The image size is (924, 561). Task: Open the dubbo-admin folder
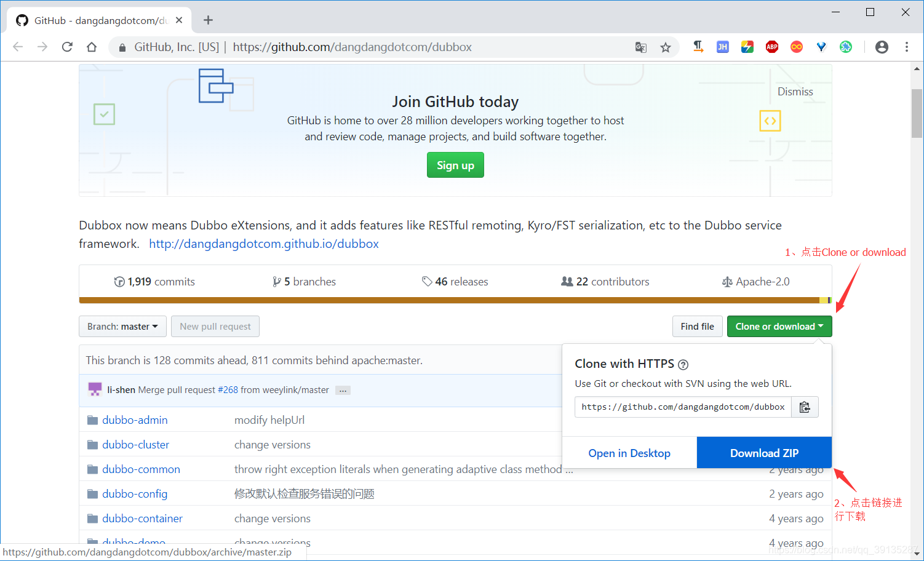(x=135, y=420)
